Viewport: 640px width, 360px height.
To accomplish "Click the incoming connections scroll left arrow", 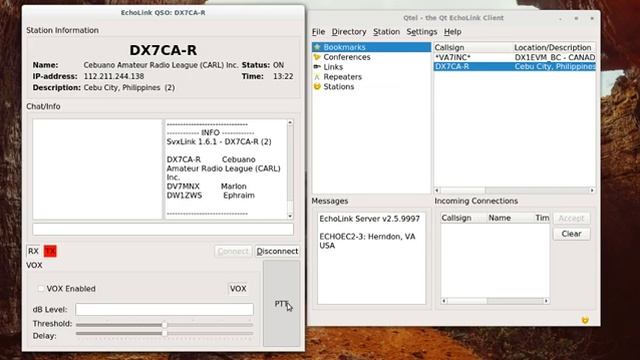I will [x=444, y=301].
